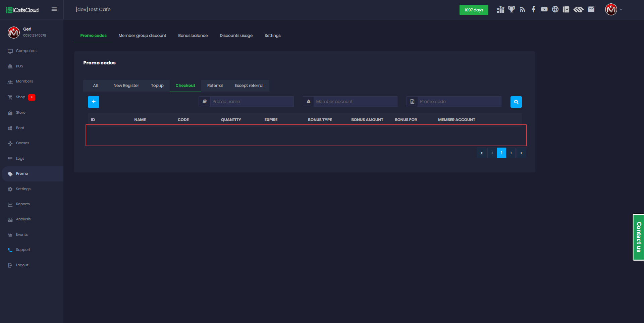Open the RSS feed icon
This screenshot has height=323, width=644.
522,9
